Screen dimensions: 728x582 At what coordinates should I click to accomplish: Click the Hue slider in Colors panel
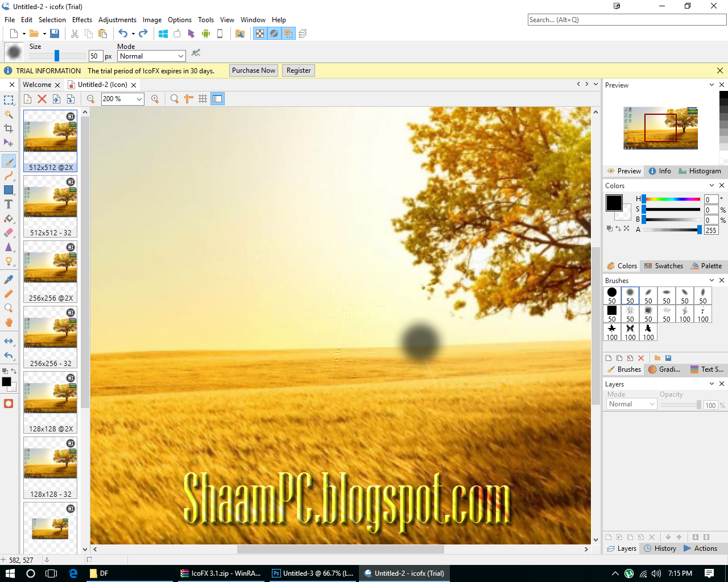672,199
